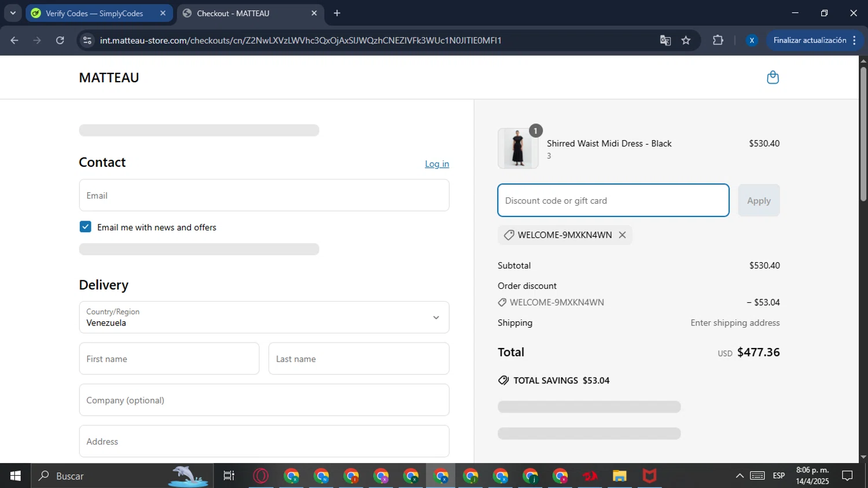Screen dimensions: 868x488
Task: Open a new browser tab
Action: 337,13
